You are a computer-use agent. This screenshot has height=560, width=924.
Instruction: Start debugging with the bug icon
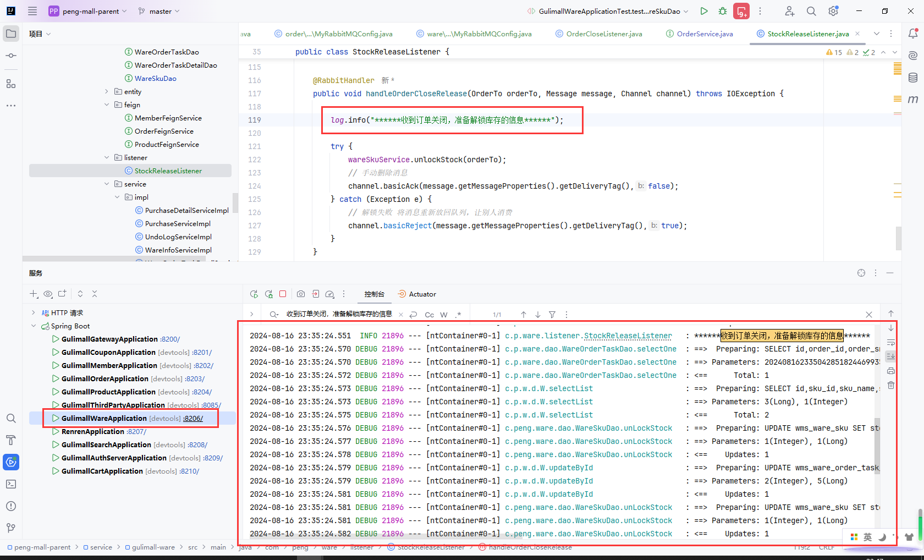click(723, 11)
